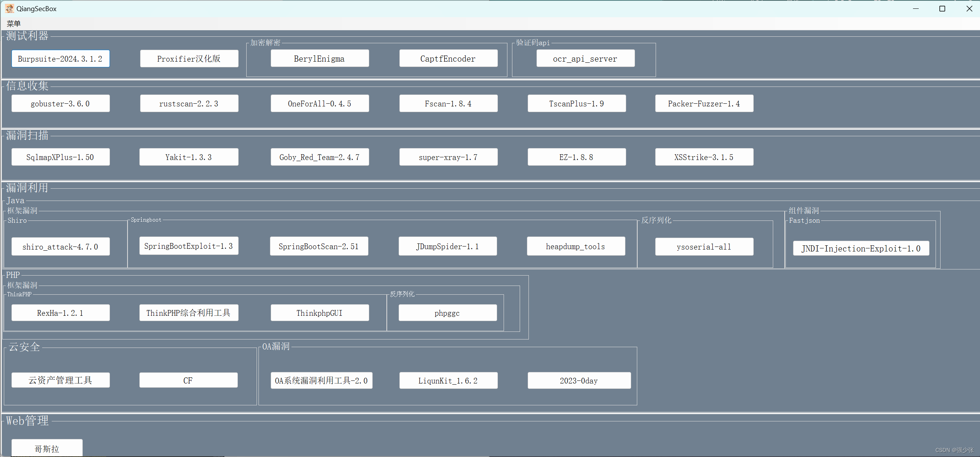
Task: Open Yakit-1.3.3
Action: (189, 157)
